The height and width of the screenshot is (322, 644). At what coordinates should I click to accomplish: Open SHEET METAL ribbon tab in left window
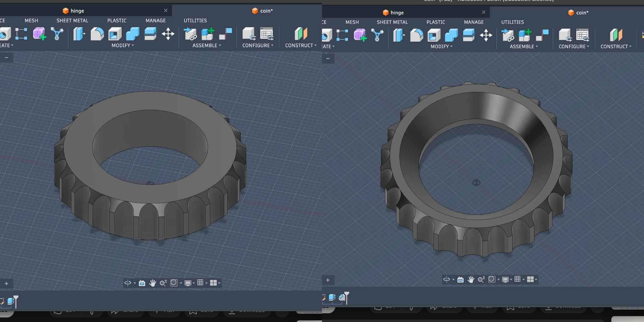pos(72,20)
